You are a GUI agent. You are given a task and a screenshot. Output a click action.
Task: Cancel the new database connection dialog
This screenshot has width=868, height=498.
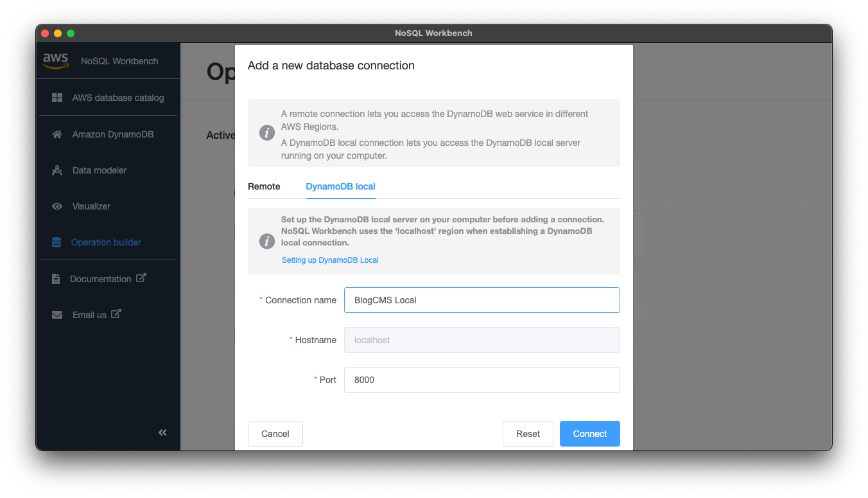click(x=275, y=434)
